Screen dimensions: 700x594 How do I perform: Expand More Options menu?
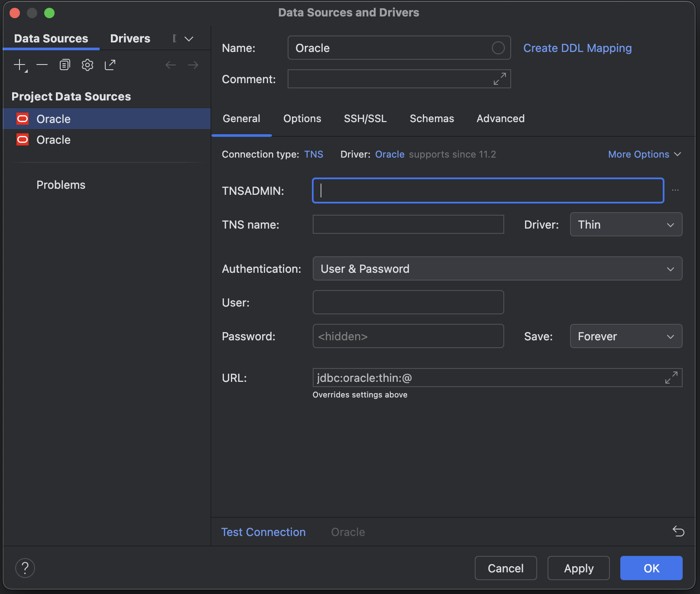coord(644,154)
